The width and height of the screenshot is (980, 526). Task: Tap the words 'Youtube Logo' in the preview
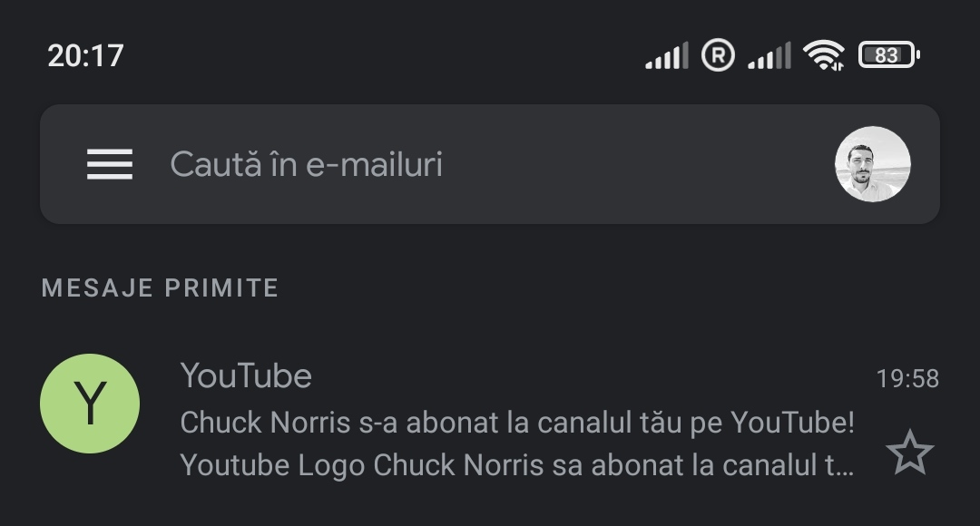point(272,465)
